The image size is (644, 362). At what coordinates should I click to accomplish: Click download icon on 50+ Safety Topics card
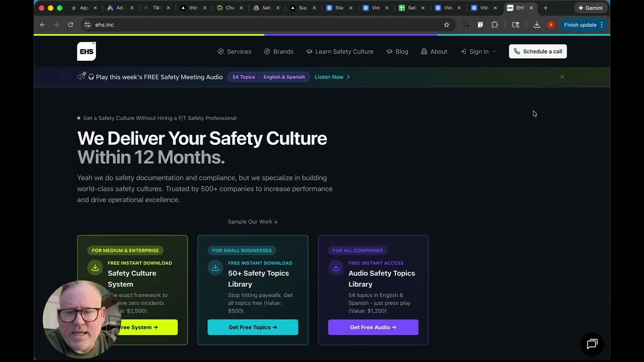(x=215, y=268)
